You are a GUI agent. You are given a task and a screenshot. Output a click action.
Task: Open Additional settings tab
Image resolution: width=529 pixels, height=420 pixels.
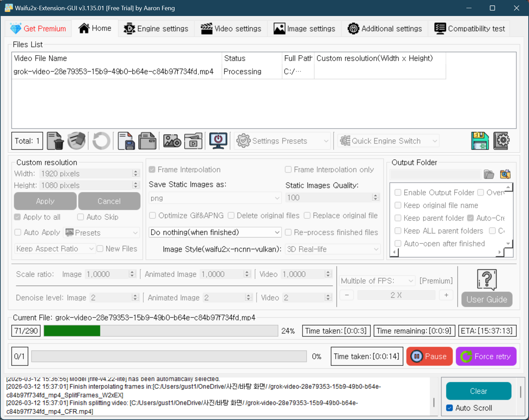pos(385,29)
